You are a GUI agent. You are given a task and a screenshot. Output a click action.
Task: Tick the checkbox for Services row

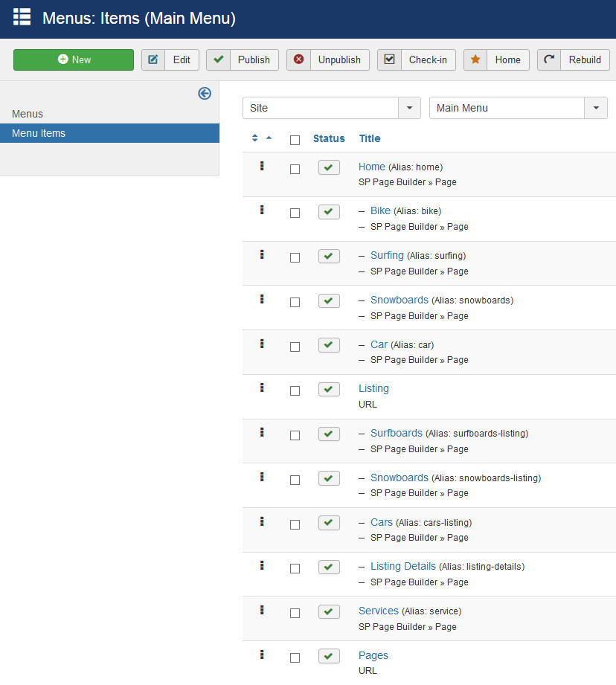295,613
